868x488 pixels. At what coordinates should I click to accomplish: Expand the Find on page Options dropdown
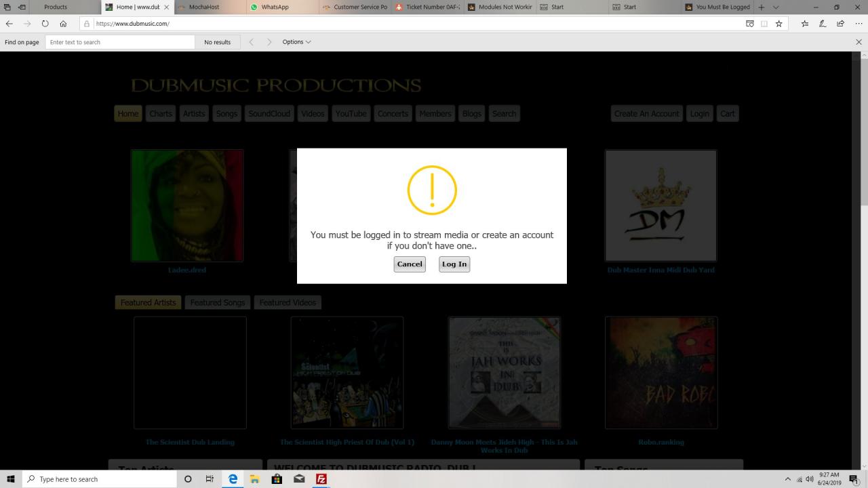click(x=296, y=42)
